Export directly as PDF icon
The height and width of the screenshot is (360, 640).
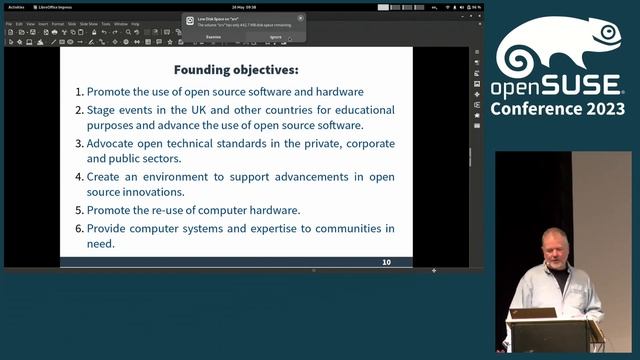click(x=46, y=32)
